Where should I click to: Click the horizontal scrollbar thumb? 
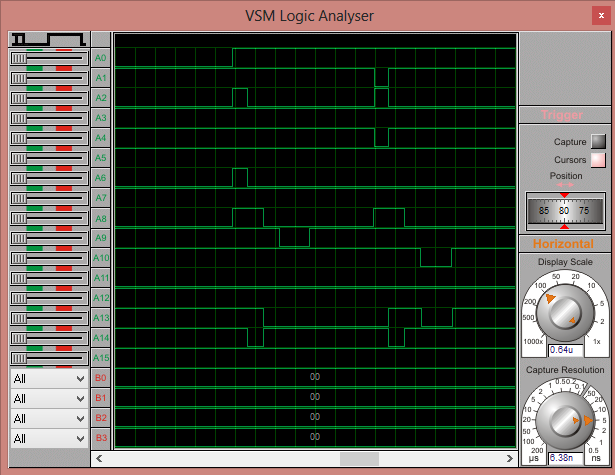(359, 459)
